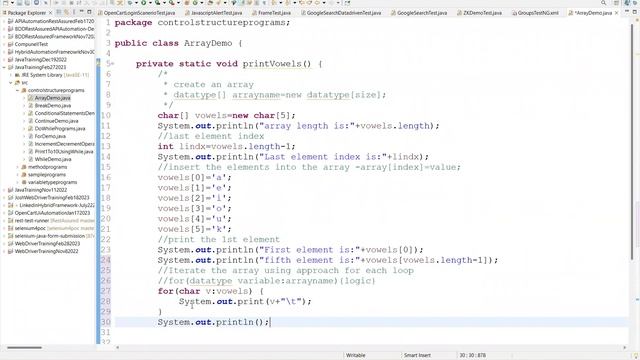This screenshot has height=360, width=640.
Task: Maximize the Package Explorer view
Action: [x=89, y=13]
